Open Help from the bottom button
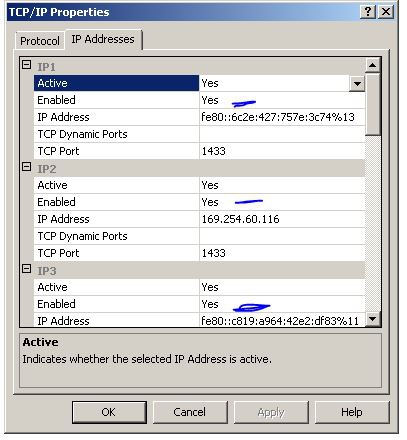Image resolution: width=407 pixels, height=440 pixels. 352,412
